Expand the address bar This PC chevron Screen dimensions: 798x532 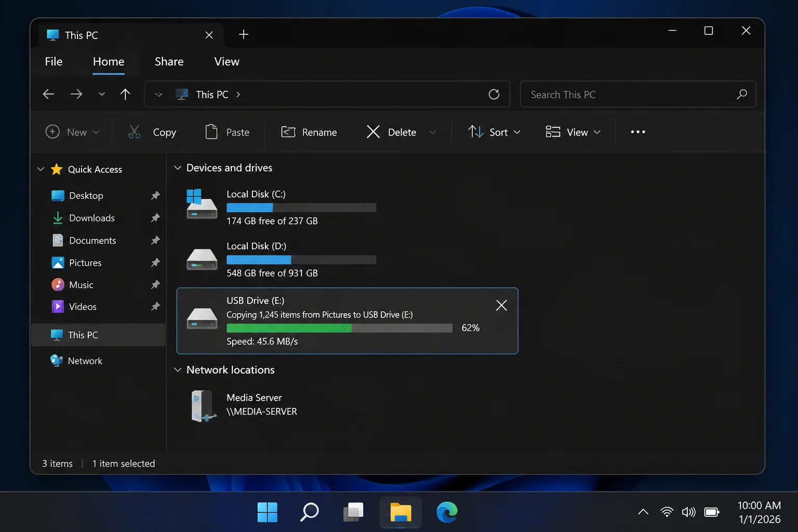[238, 95]
